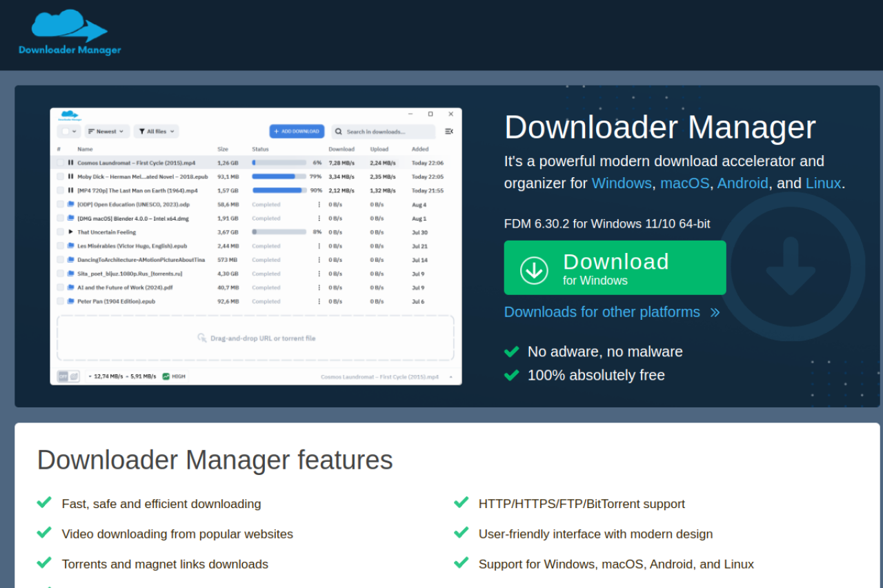883x588 pixels.
Task: Click the ADD DOWNLOAD button
Action: coord(297,131)
